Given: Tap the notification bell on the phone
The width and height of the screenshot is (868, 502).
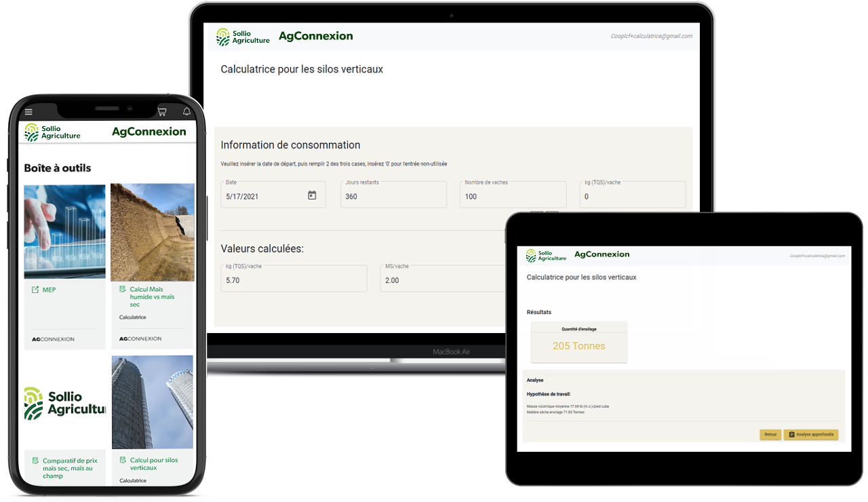Looking at the screenshot, I should coord(186,112).
